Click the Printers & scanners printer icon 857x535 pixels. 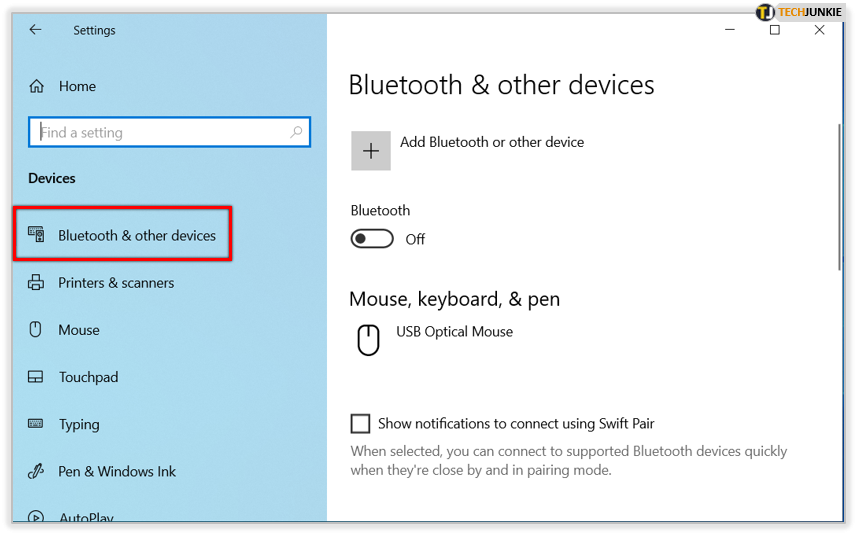click(x=36, y=283)
